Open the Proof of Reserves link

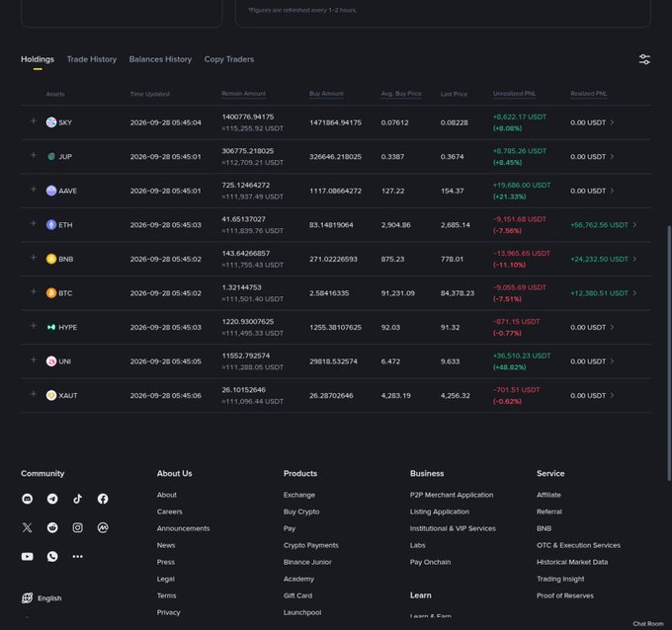(x=565, y=595)
